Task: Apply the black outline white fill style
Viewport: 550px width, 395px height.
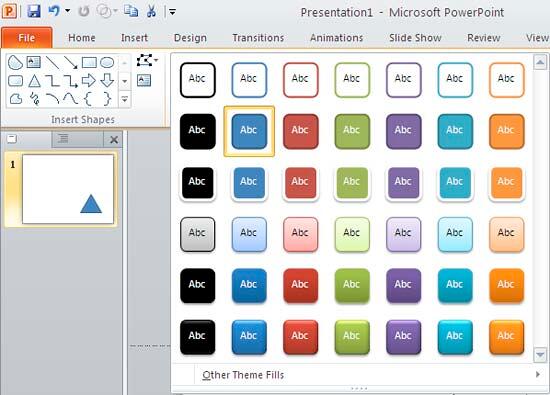Action: pyautogui.click(x=197, y=80)
